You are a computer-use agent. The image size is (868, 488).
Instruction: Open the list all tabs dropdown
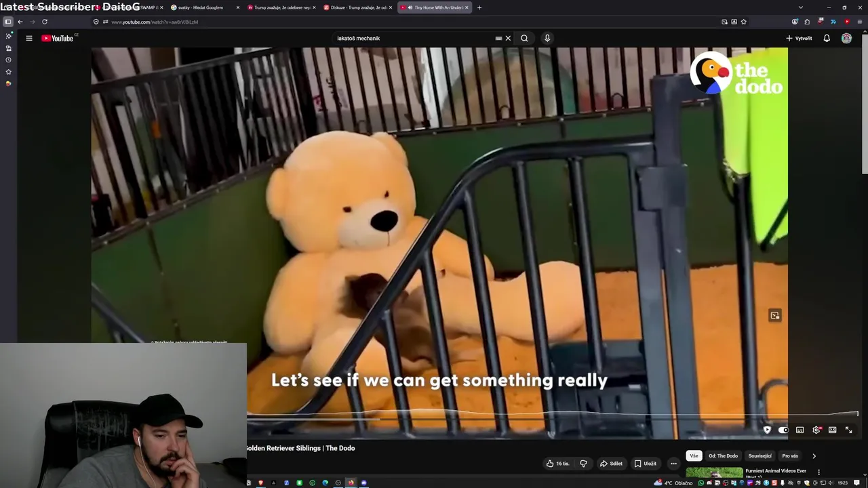click(800, 7)
